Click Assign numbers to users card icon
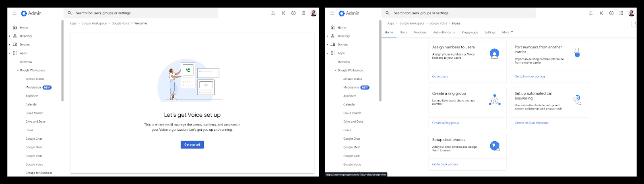 495,53
